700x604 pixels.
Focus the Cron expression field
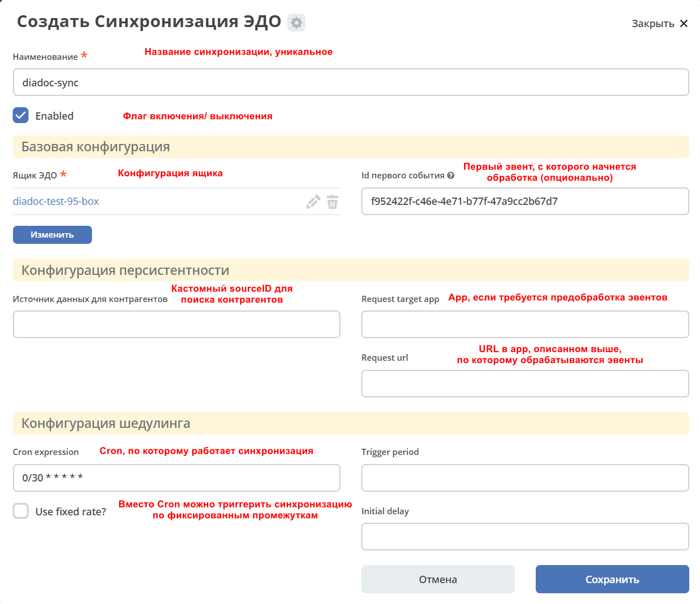pyautogui.click(x=176, y=478)
